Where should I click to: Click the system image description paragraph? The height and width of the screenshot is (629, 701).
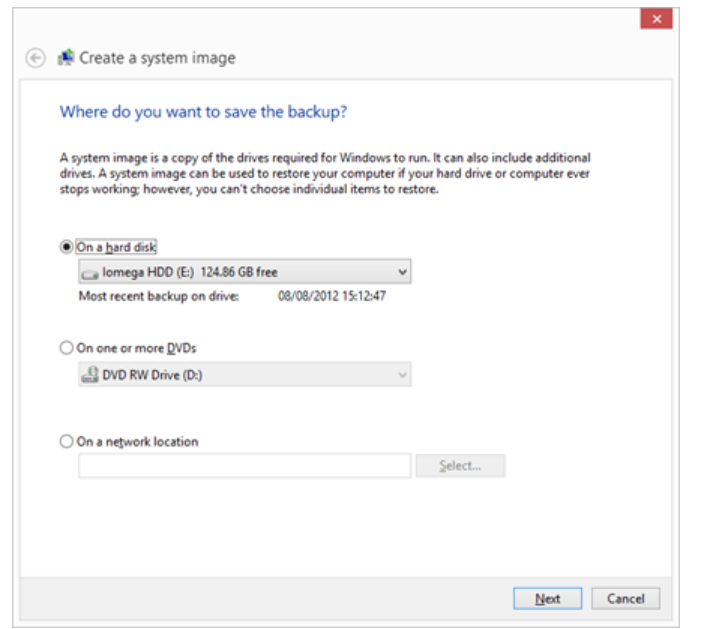[x=325, y=173]
